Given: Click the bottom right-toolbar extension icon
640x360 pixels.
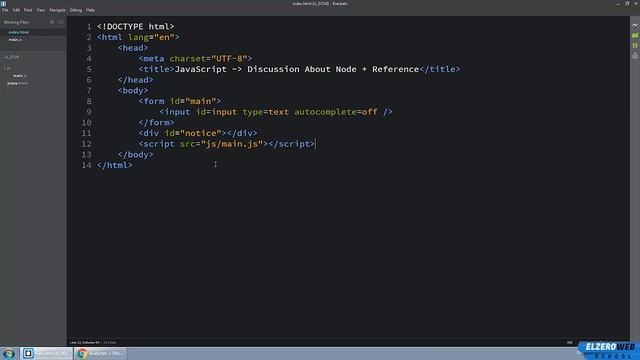Looking at the screenshot, I should pos(635,56).
